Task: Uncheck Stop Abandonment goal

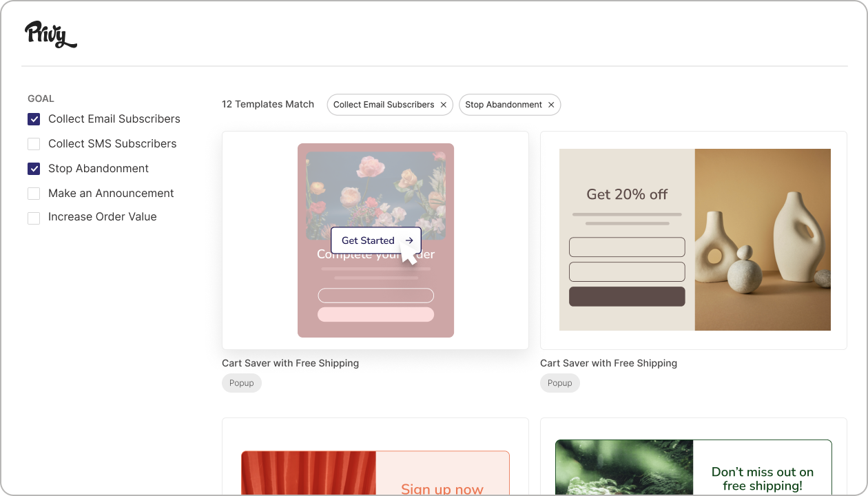Action: click(34, 169)
